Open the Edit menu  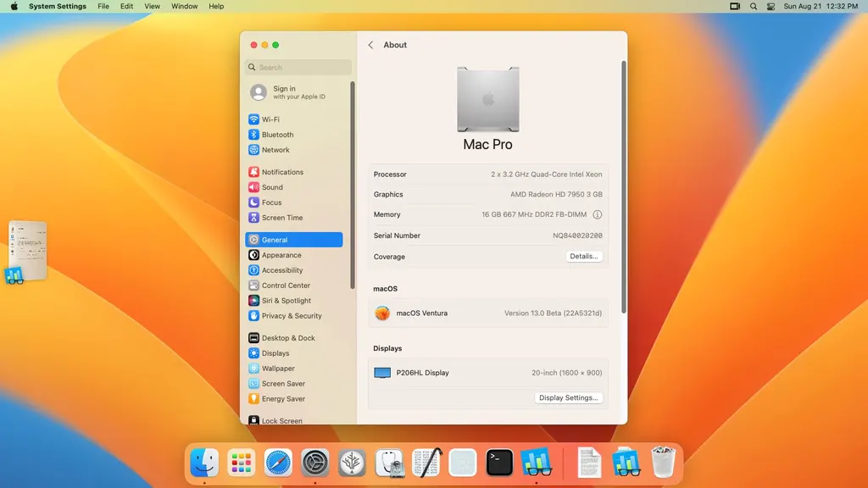(x=127, y=7)
